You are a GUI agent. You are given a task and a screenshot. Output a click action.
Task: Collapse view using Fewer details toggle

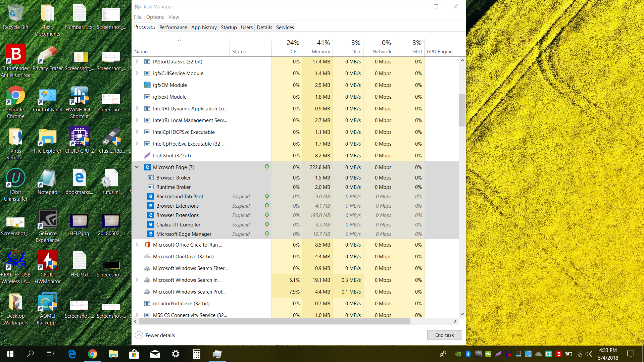point(139,335)
